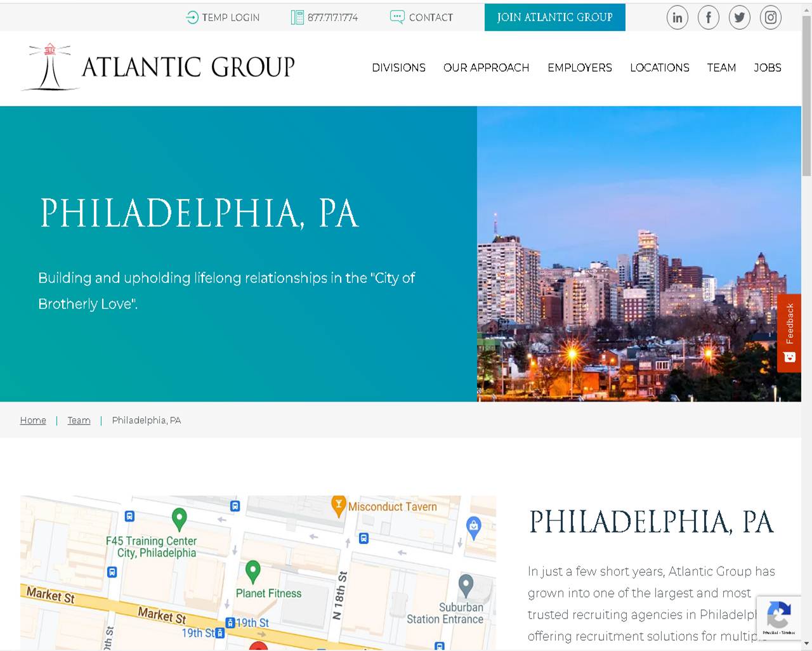The width and height of the screenshot is (812, 651).
Task: Click the bus stop icon above Market St label
Action: tap(112, 572)
